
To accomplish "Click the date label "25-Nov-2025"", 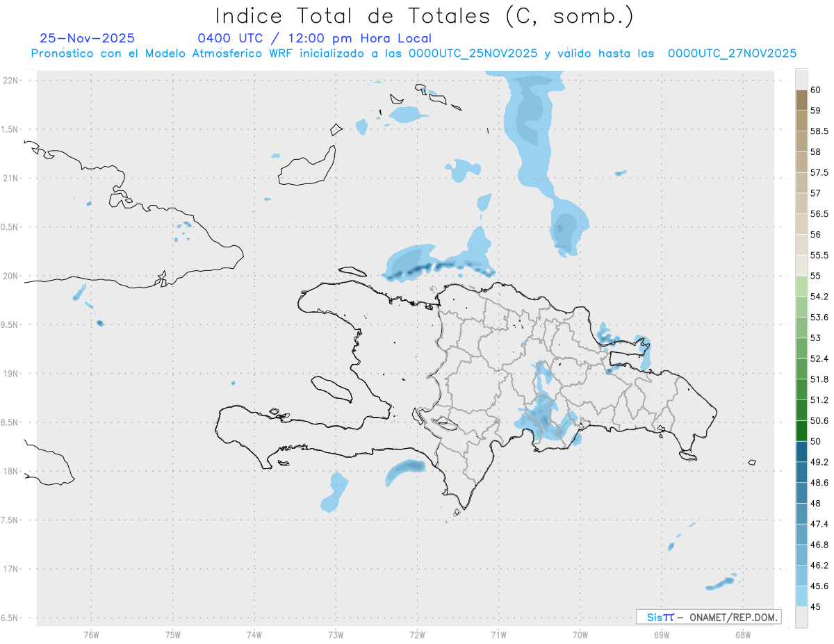I will click(87, 38).
